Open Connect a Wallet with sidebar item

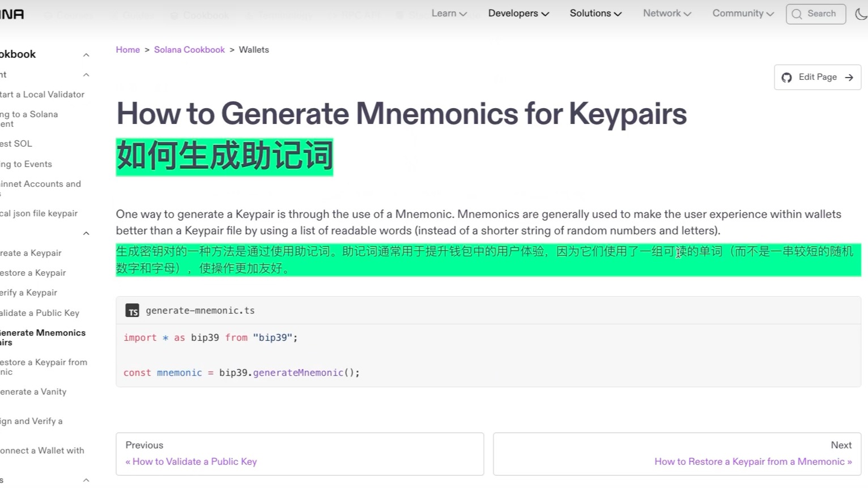pyautogui.click(x=42, y=451)
